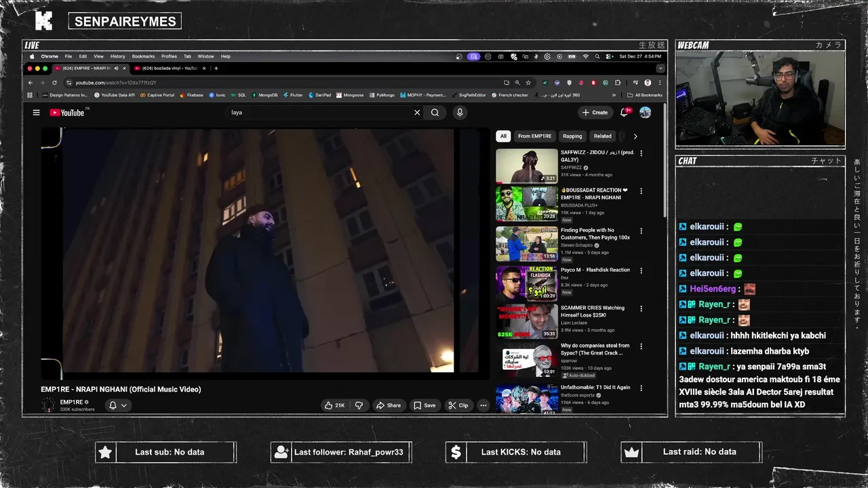The height and width of the screenshot is (488, 868).
Task: Open YouTube Data API bookmark
Action: tap(114, 95)
